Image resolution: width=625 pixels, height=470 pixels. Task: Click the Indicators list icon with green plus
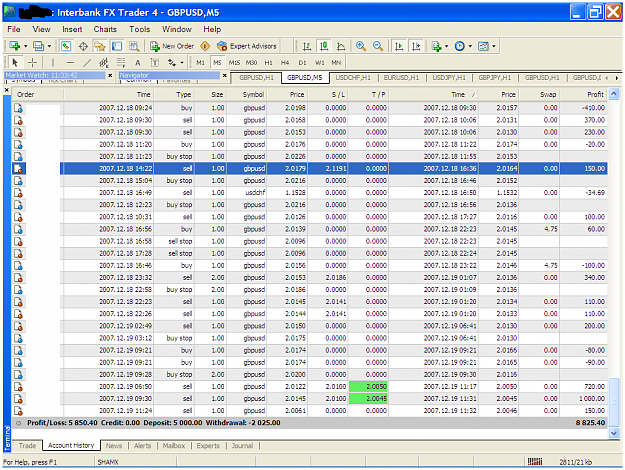click(436, 46)
